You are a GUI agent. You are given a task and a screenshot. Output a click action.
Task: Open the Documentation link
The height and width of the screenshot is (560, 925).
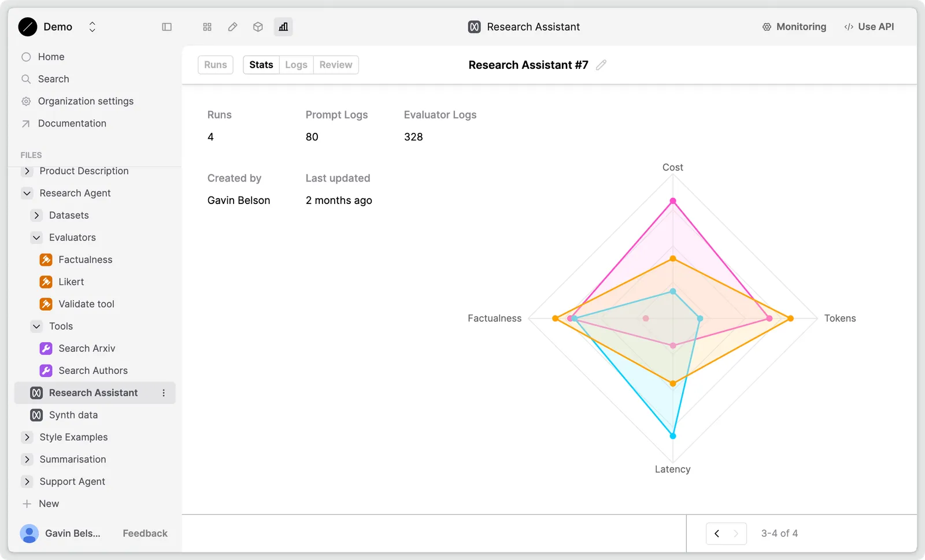[64, 124]
